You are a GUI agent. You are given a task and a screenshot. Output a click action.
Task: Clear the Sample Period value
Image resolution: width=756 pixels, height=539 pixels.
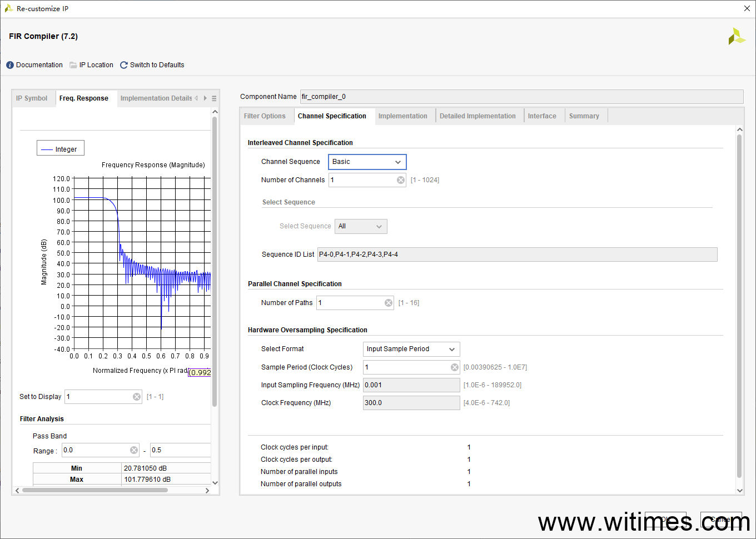pyautogui.click(x=455, y=367)
